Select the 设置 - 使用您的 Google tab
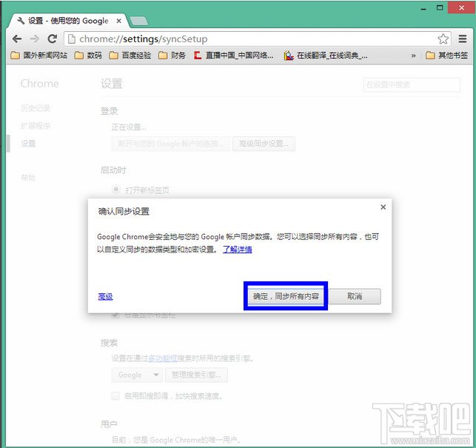 (x=67, y=21)
